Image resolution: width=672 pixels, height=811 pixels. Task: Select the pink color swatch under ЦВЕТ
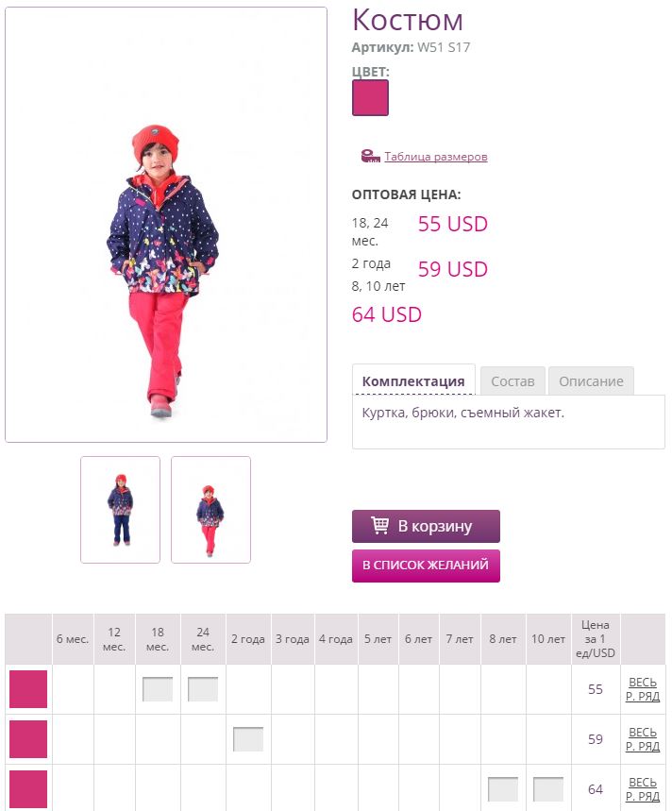click(370, 98)
